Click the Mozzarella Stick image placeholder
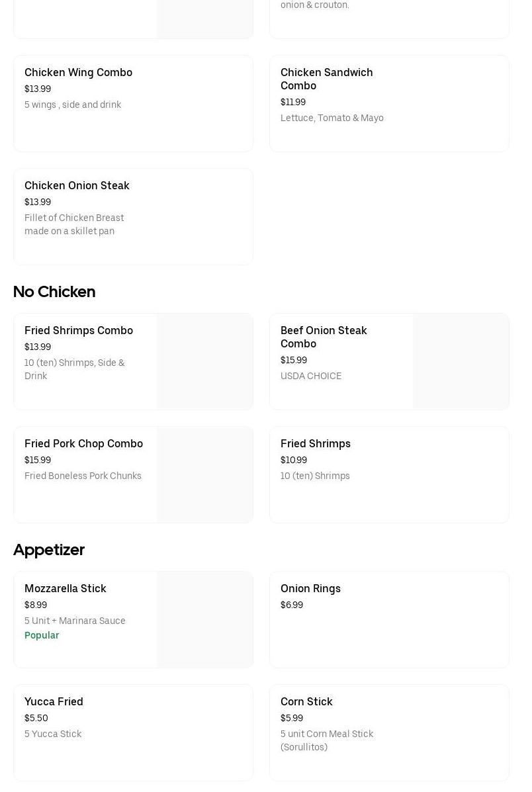Screen dimensions: 532x792 (x=204, y=619)
